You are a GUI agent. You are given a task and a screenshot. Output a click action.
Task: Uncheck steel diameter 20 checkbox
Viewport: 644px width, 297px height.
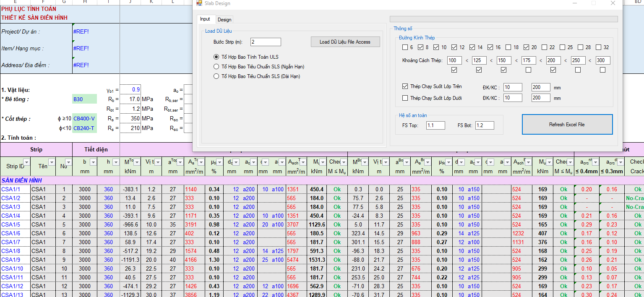(527, 47)
